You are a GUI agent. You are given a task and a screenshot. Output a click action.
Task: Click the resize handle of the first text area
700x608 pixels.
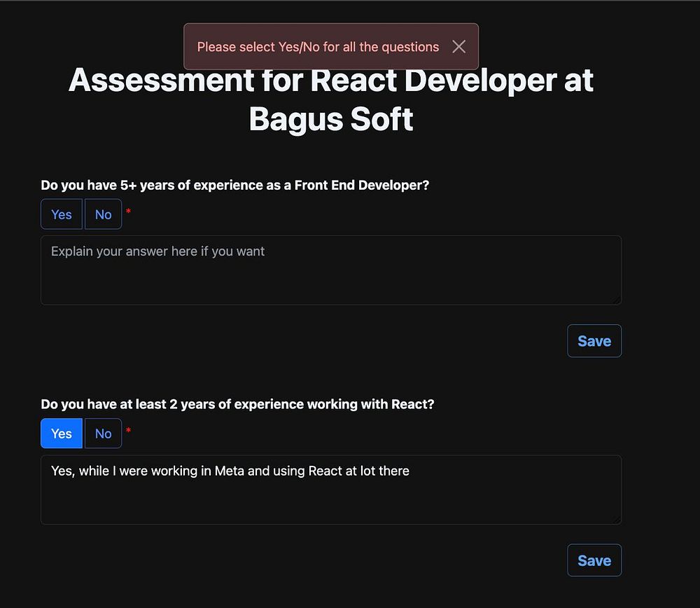coord(617,300)
